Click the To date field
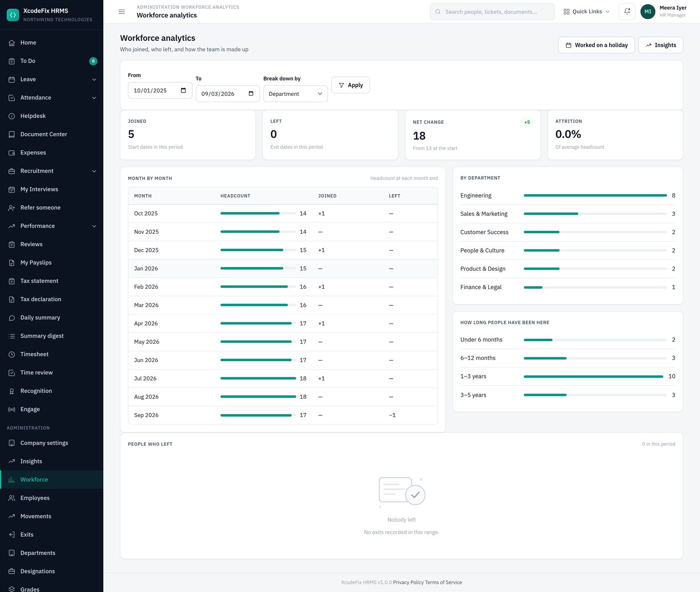700x592 pixels. [227, 94]
